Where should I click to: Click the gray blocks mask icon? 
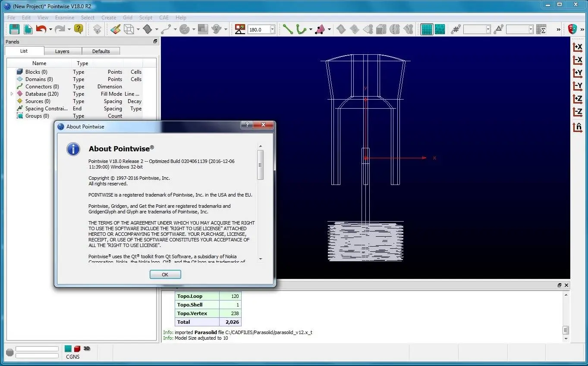[204, 29]
